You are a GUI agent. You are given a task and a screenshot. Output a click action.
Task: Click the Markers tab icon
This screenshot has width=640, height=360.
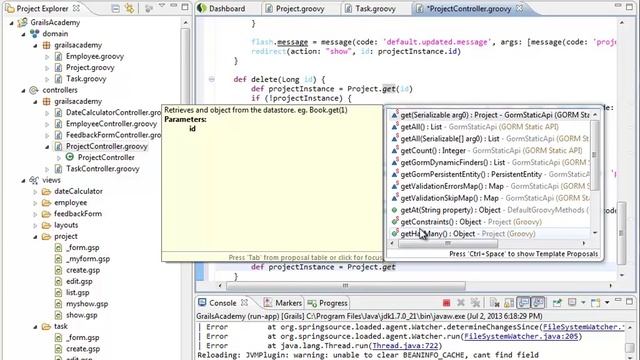(x=268, y=303)
